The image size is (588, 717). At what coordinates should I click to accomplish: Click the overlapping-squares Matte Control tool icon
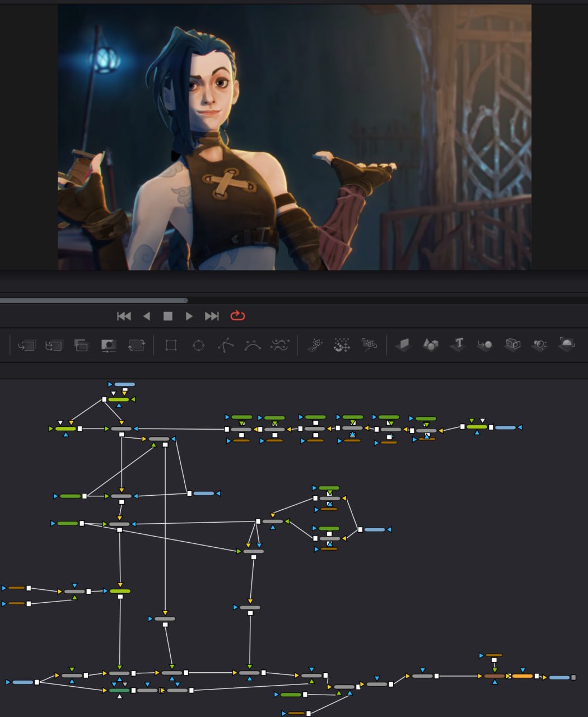coord(81,345)
